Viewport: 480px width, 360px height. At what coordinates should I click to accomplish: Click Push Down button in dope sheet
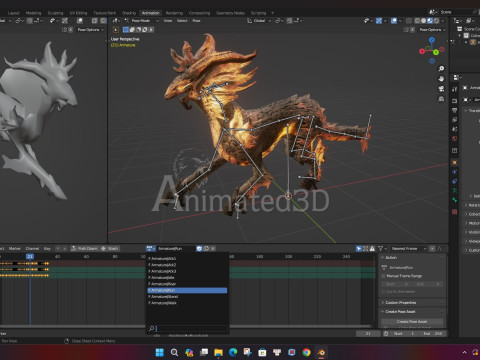pyautogui.click(x=84, y=249)
